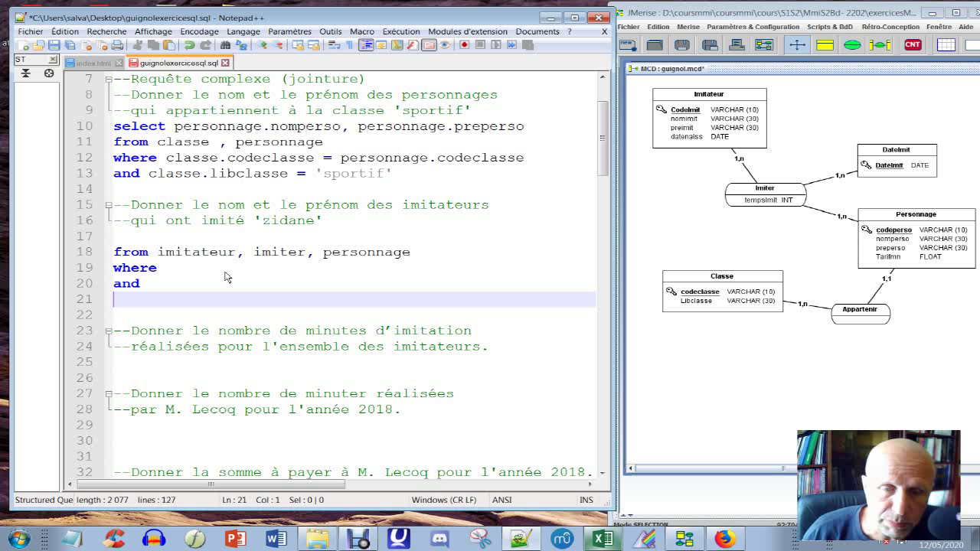Toggle INS mode in the status bar

[x=586, y=500]
